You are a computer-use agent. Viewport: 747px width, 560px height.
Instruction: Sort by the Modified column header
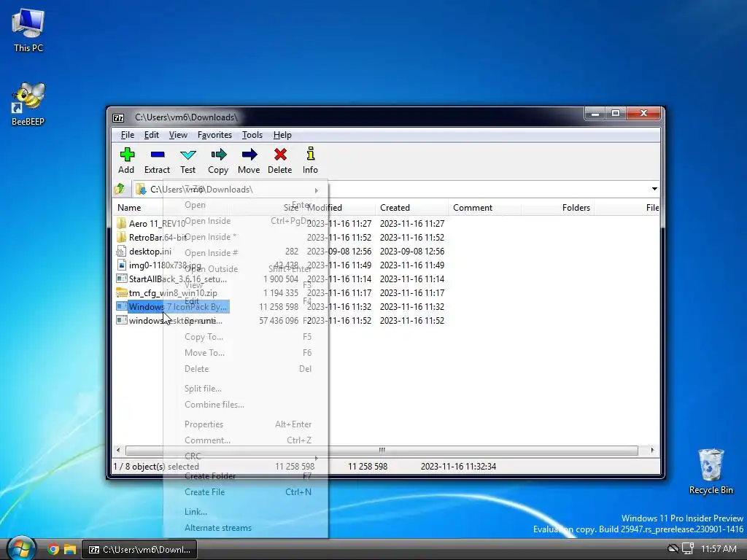click(x=339, y=208)
